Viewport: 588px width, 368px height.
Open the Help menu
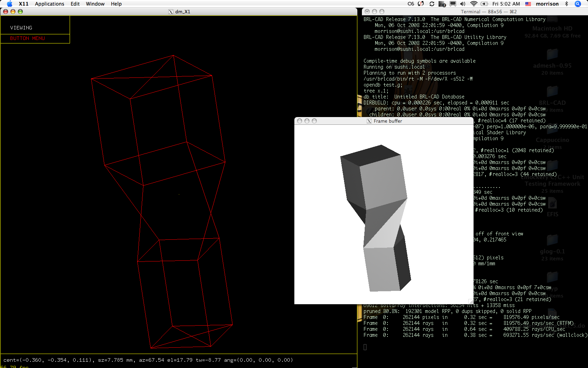coord(116,4)
